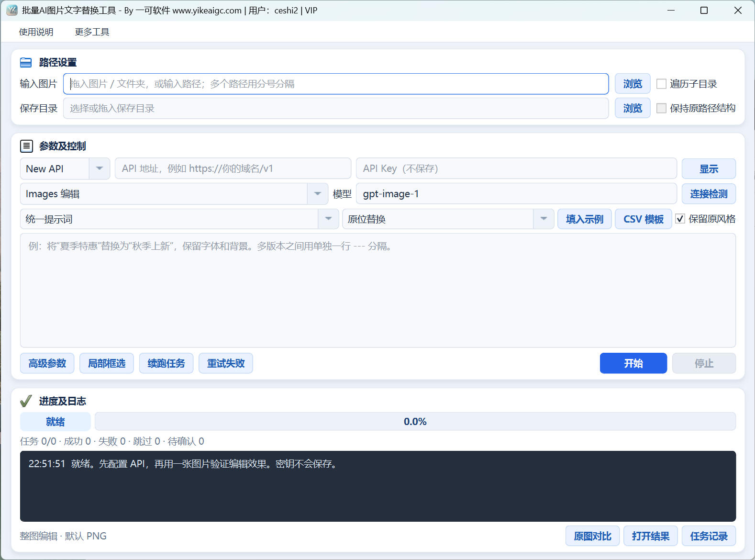Toggle the 保持原路径结构 checkbox
The width and height of the screenshot is (755, 560).
[661, 108]
